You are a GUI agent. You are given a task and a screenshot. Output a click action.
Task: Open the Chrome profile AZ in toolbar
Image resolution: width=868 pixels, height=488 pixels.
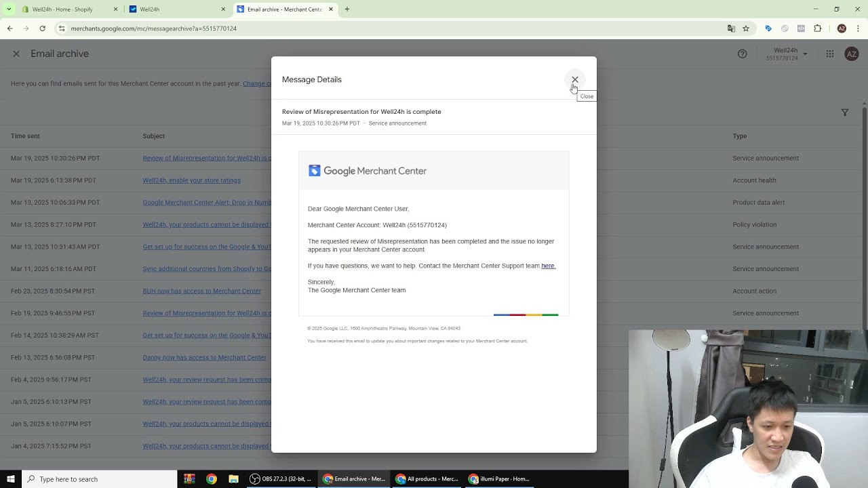tap(842, 28)
